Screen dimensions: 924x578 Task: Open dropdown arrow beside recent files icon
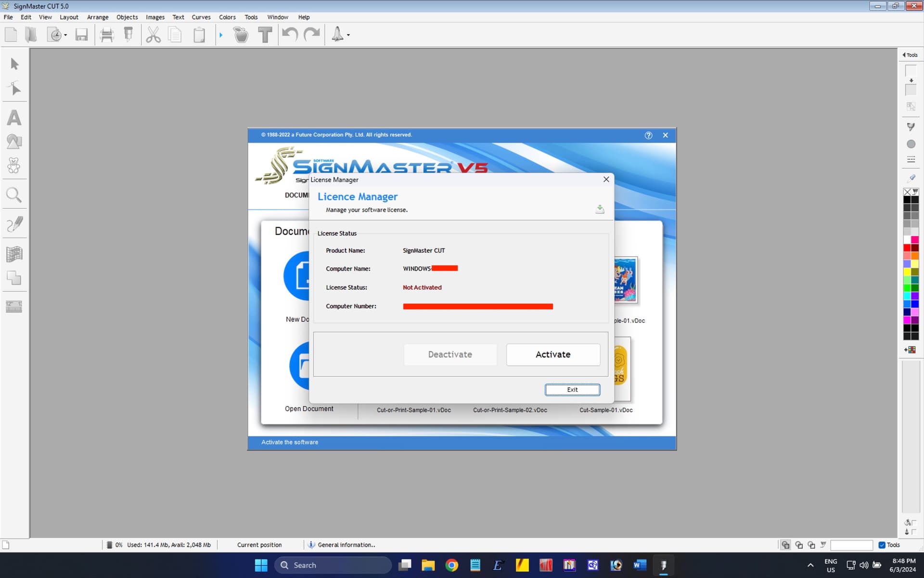coord(65,35)
